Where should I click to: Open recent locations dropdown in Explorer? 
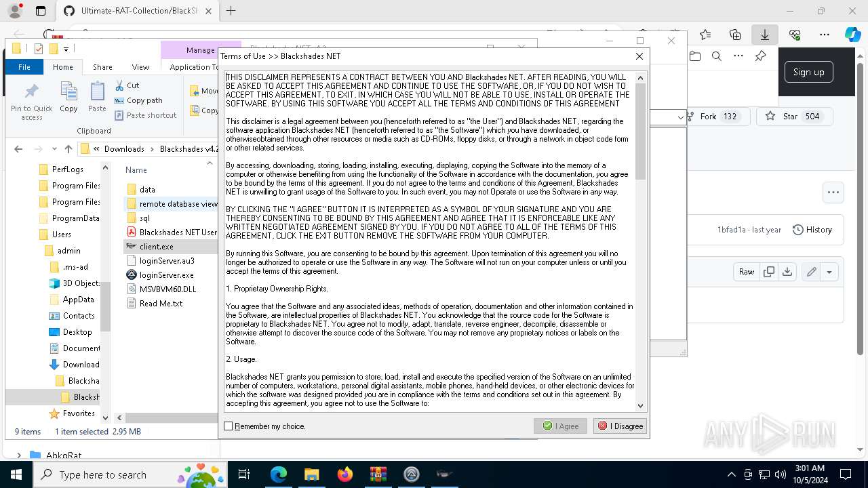54,149
